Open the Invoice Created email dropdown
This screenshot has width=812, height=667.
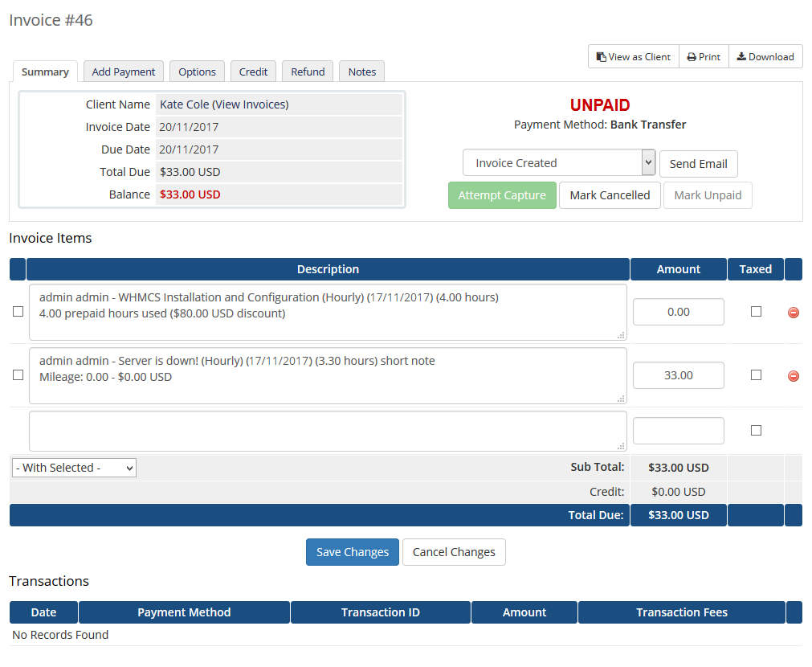click(x=559, y=163)
